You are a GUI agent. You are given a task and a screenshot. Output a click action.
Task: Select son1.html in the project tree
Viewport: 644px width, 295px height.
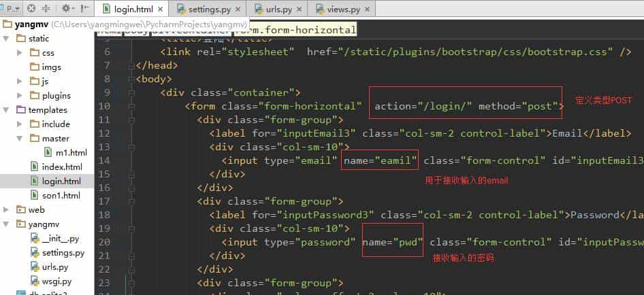click(61, 195)
